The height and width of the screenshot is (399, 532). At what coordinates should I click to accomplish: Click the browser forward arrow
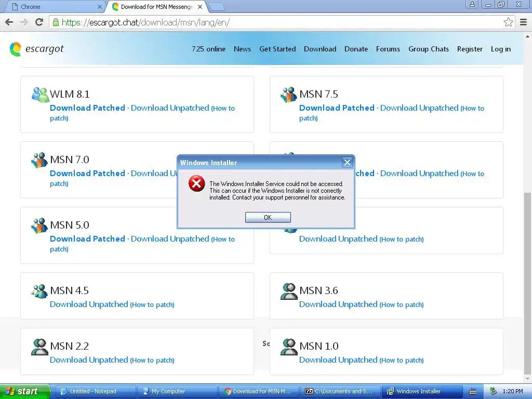pos(24,22)
